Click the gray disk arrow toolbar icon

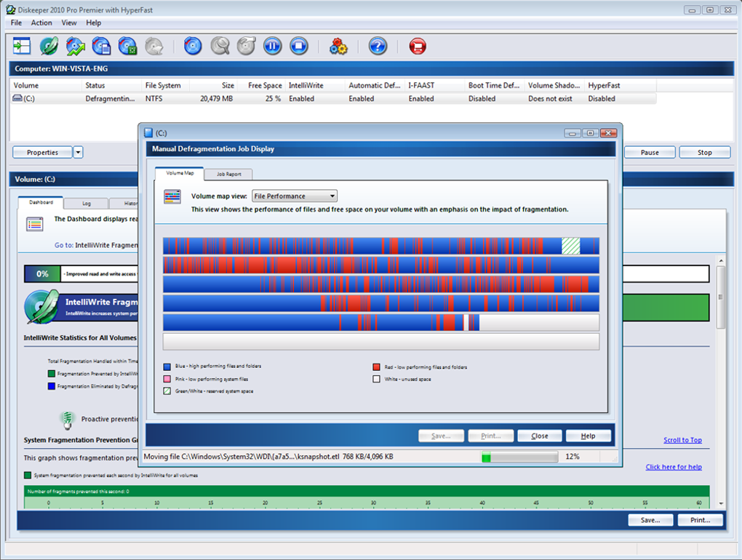(x=246, y=46)
